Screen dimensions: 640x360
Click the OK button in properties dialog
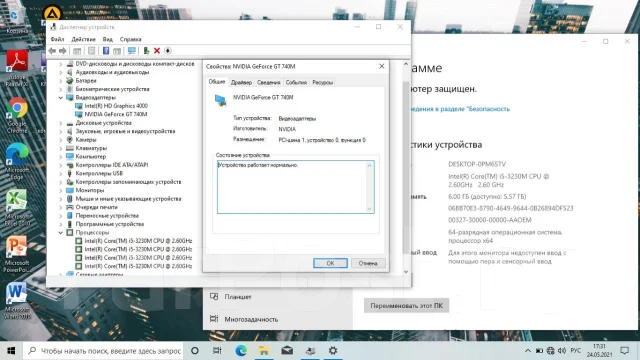pyautogui.click(x=330, y=263)
